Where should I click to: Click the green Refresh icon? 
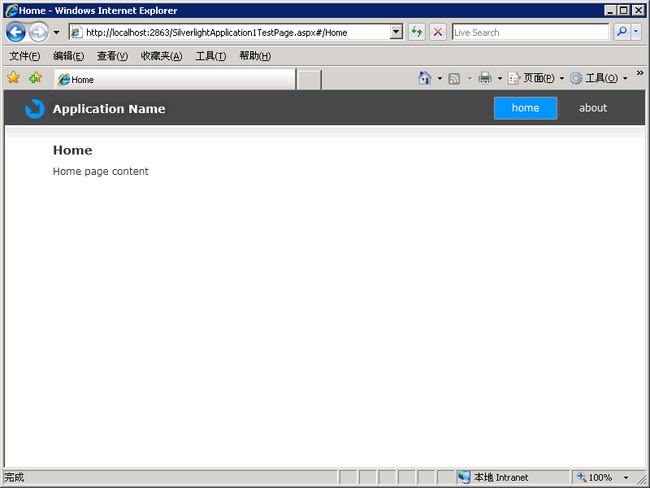(x=417, y=32)
